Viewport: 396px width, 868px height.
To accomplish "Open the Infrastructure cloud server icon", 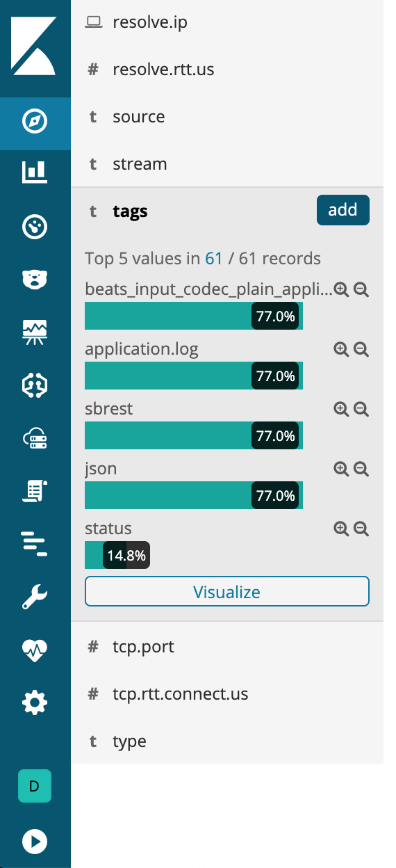I will [35, 438].
